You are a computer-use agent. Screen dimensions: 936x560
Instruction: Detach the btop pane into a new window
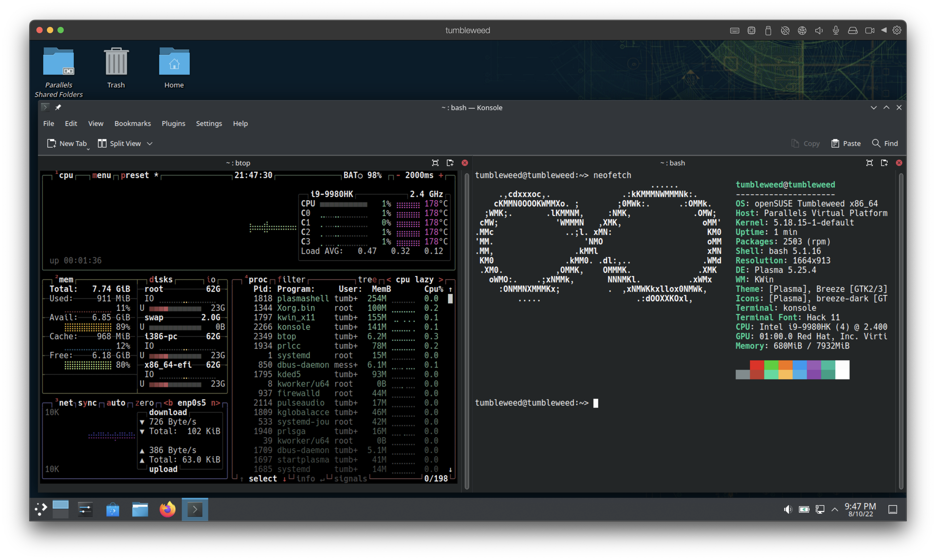450,163
